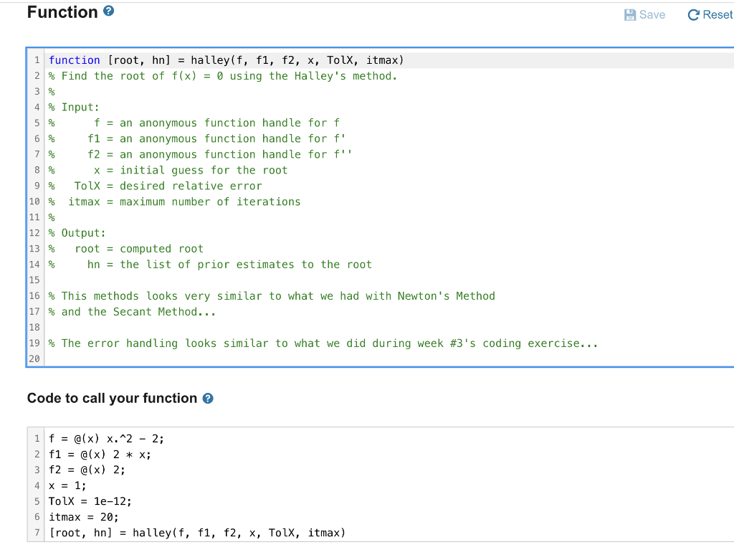Open the help icon beside 'Code to call your function'
The width and height of the screenshot is (734, 560).
[x=207, y=398]
